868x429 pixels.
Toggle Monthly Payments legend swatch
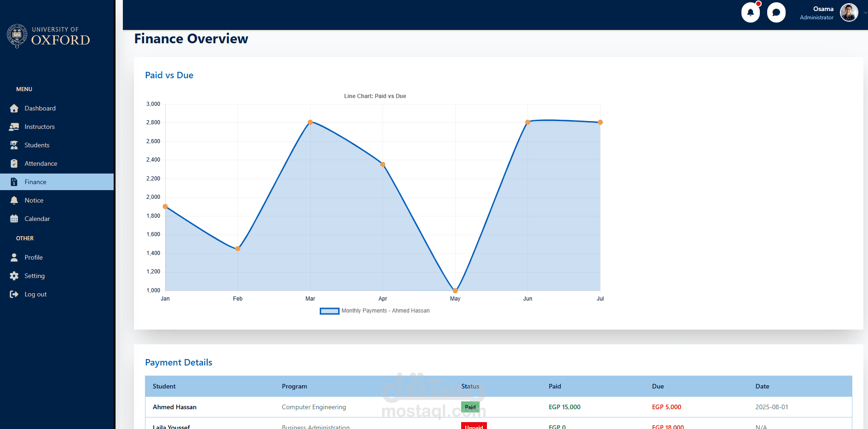coord(330,311)
